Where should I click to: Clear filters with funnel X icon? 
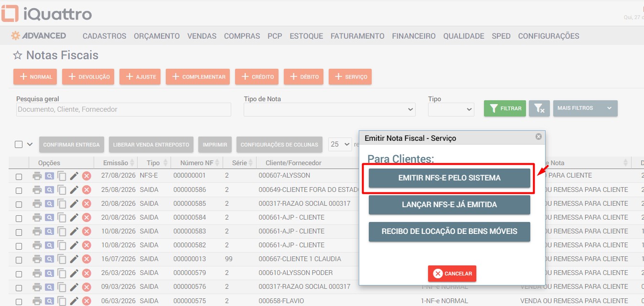pos(539,108)
